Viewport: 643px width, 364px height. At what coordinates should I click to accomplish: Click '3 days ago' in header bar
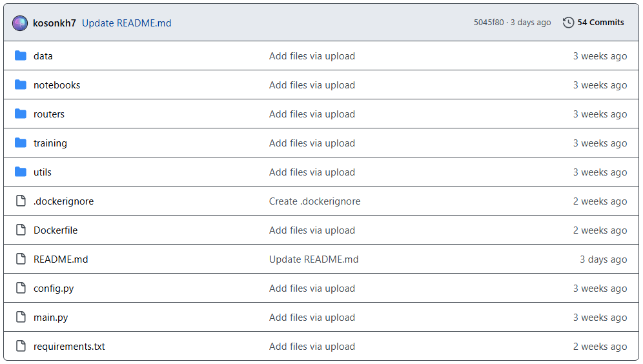(x=531, y=23)
